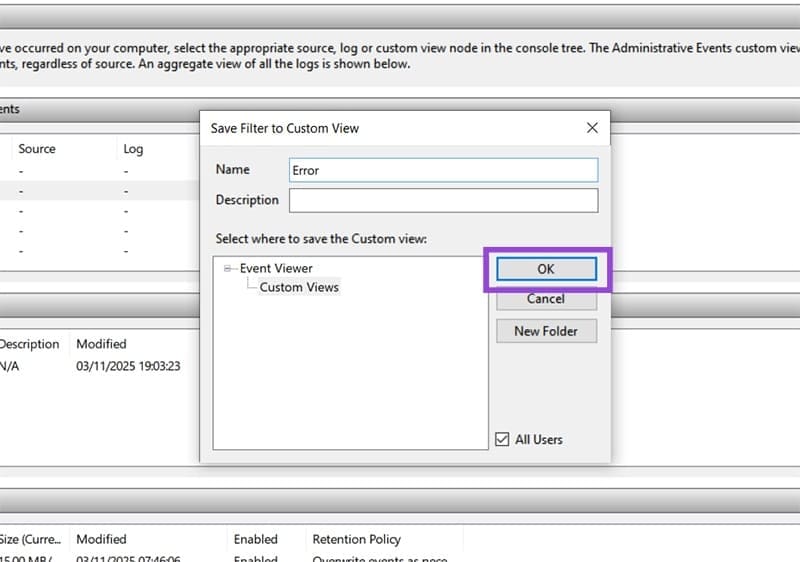Click Modified column header next to Size
This screenshot has height=562, width=800.
coord(101,539)
